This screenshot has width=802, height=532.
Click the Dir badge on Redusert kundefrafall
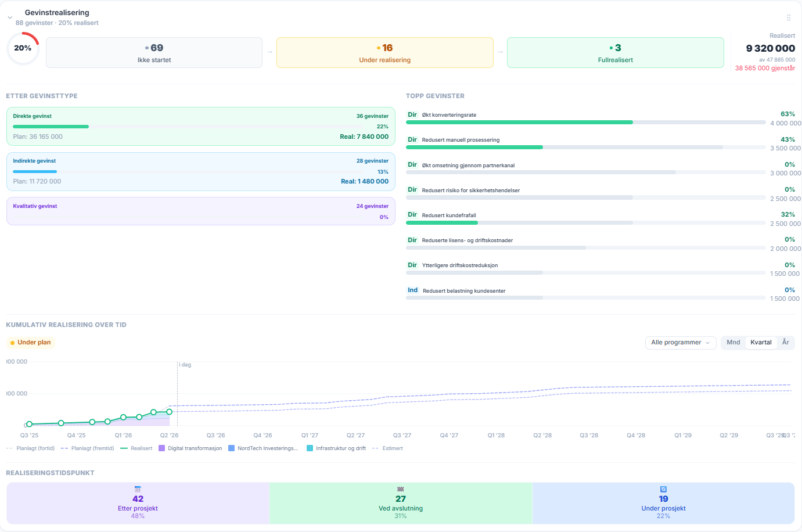(412, 215)
